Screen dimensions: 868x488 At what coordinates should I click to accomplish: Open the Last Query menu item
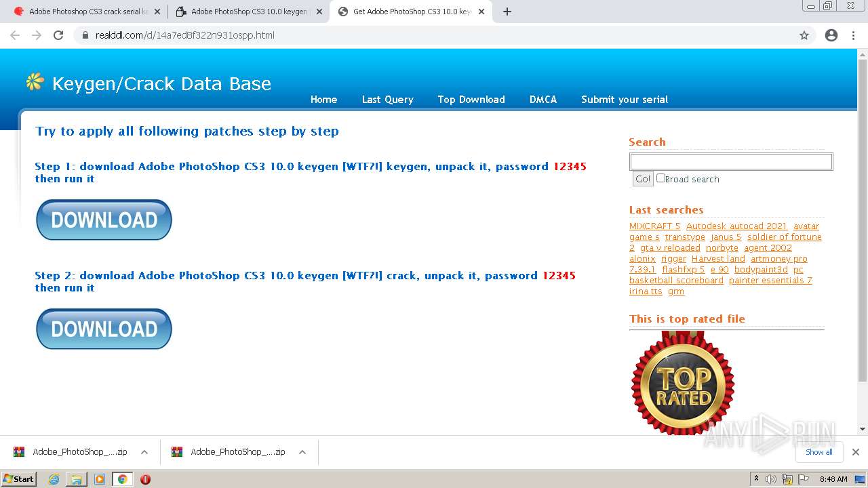(387, 99)
